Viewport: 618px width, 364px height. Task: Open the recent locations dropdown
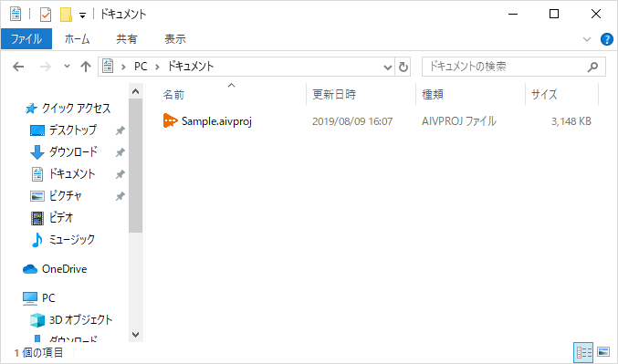coord(67,67)
